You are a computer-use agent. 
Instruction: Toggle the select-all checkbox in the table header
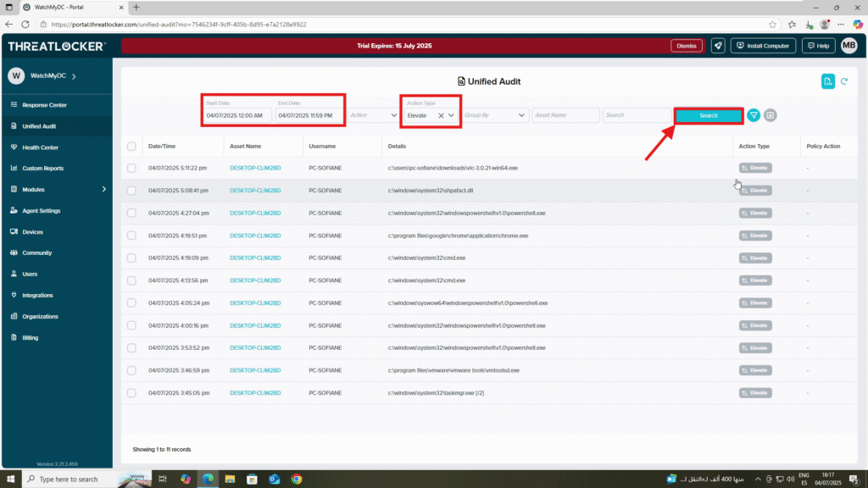[x=131, y=147]
